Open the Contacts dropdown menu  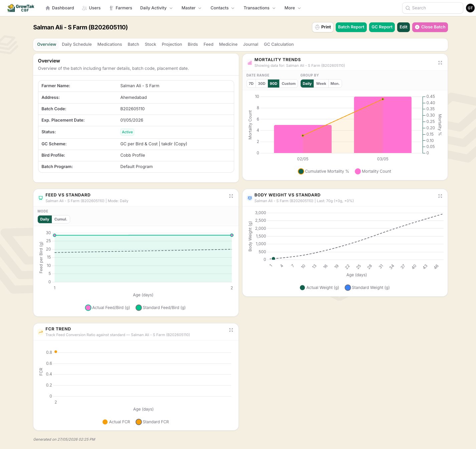tap(222, 8)
